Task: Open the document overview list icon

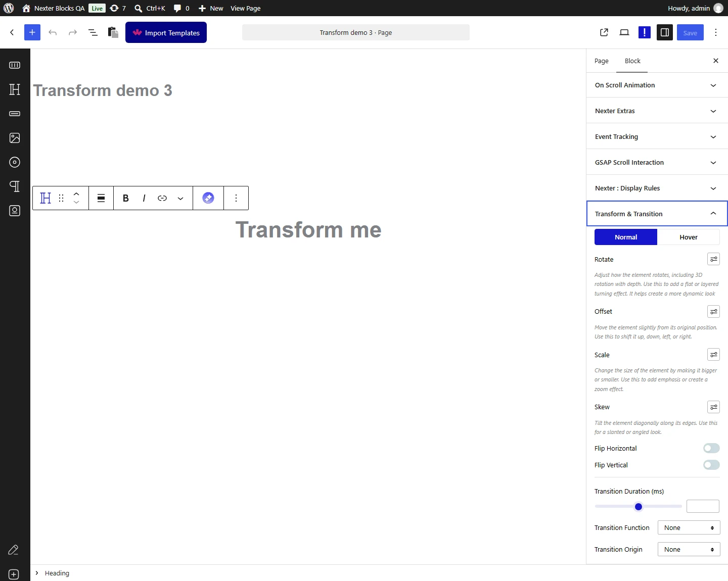Action: point(93,32)
